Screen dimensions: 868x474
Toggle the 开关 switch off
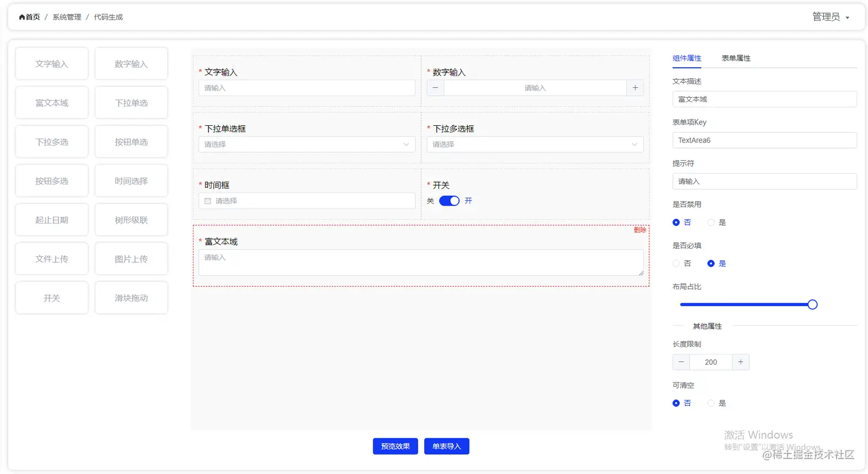(x=449, y=201)
